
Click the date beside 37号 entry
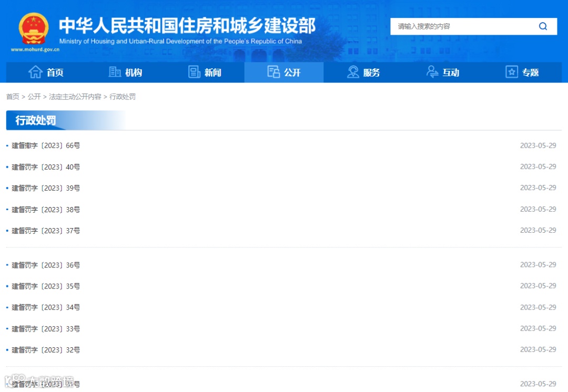(x=538, y=230)
